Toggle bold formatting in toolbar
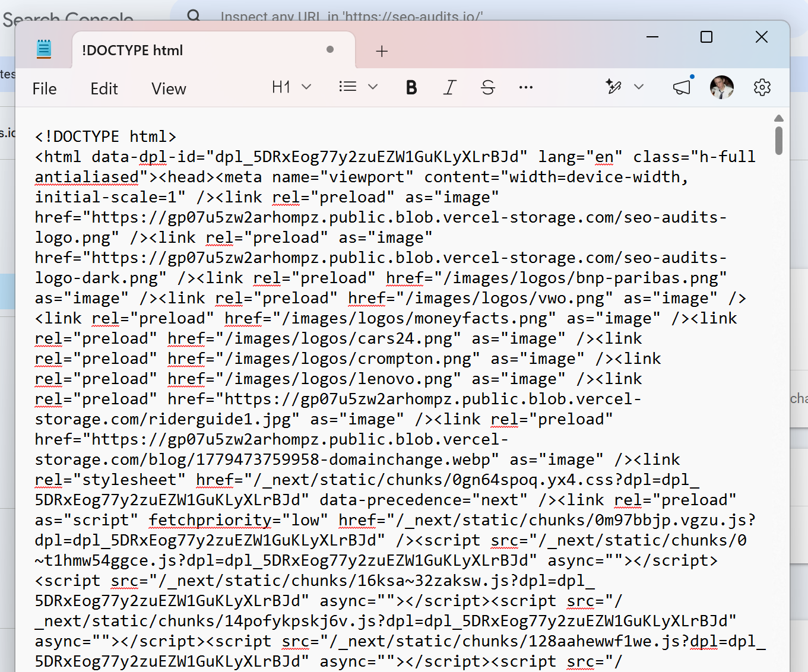Image resolution: width=808 pixels, height=672 pixels. click(x=411, y=88)
